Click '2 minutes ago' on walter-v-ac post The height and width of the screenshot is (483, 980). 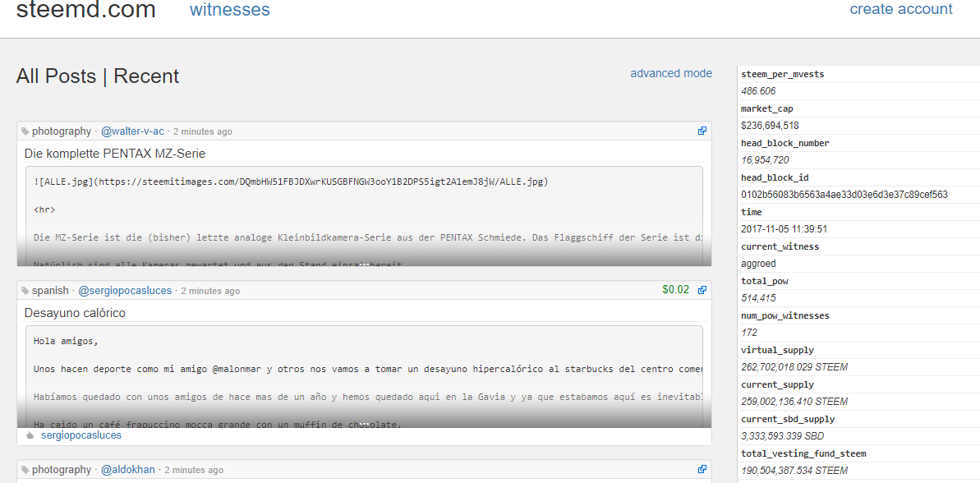203,132
